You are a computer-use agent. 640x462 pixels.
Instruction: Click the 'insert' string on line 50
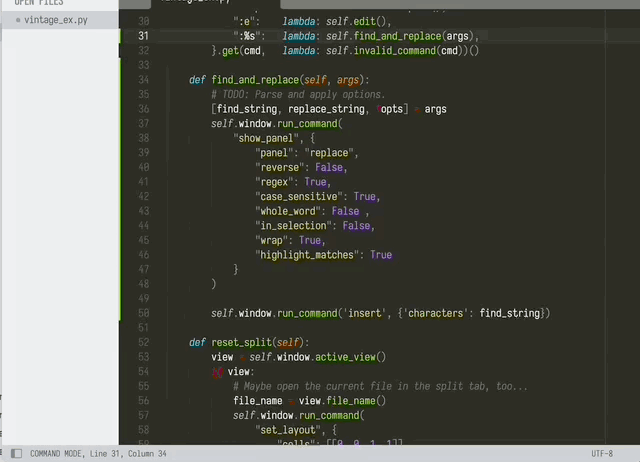pos(364,313)
